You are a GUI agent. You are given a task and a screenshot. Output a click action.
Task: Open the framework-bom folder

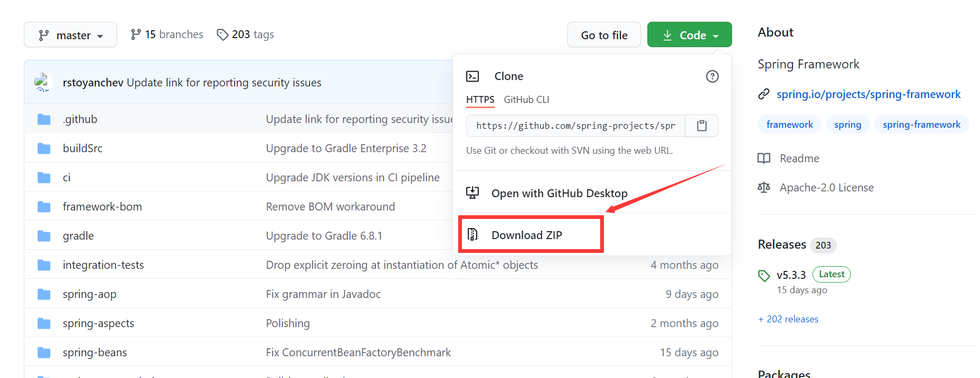[102, 207]
